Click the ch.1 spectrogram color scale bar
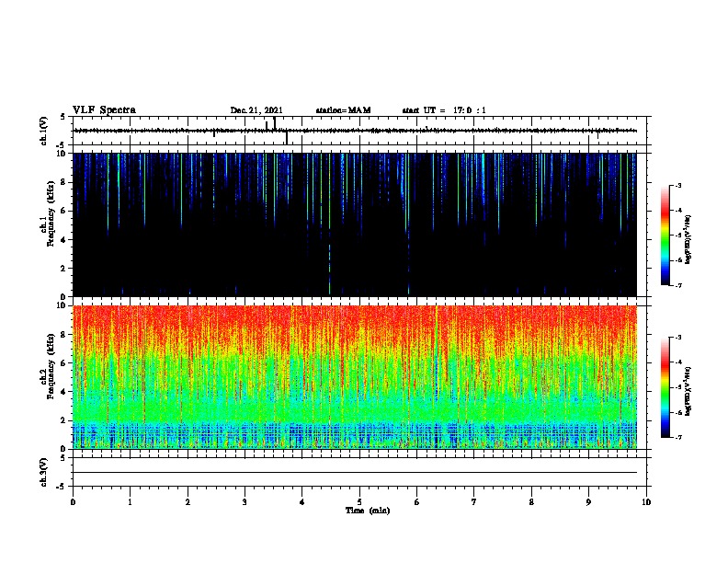The height and width of the screenshot is (563, 728). pos(665,235)
